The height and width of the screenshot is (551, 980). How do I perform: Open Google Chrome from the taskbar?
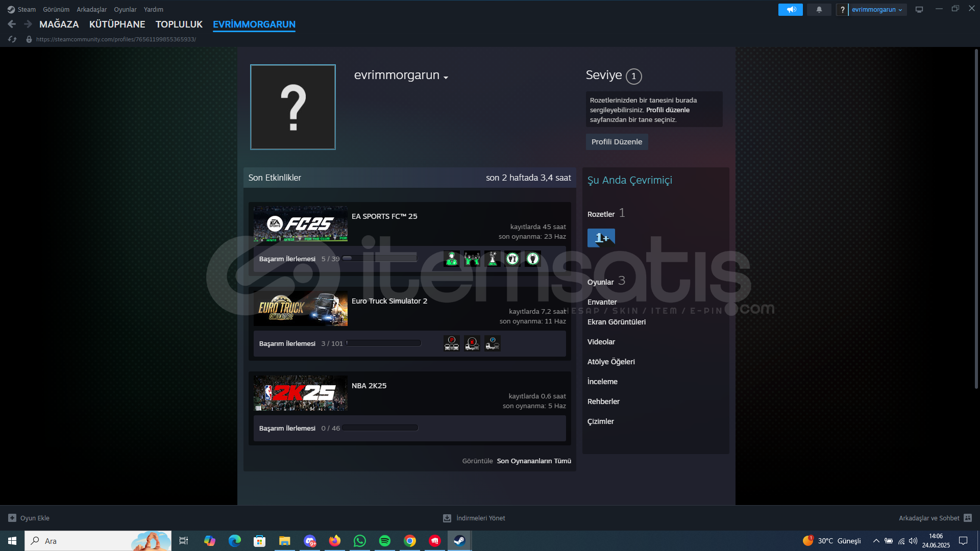click(x=410, y=541)
